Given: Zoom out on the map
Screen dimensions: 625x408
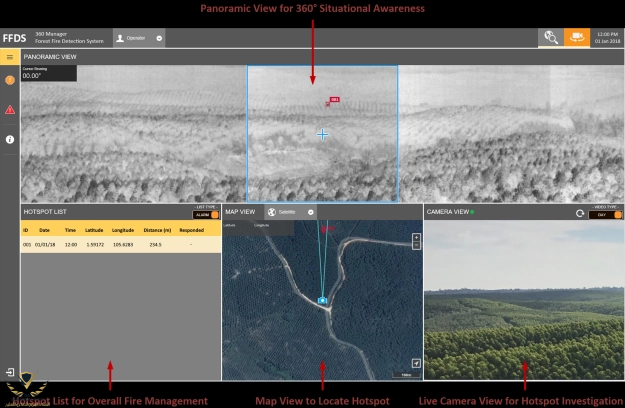Looking at the screenshot, I should [416, 245].
